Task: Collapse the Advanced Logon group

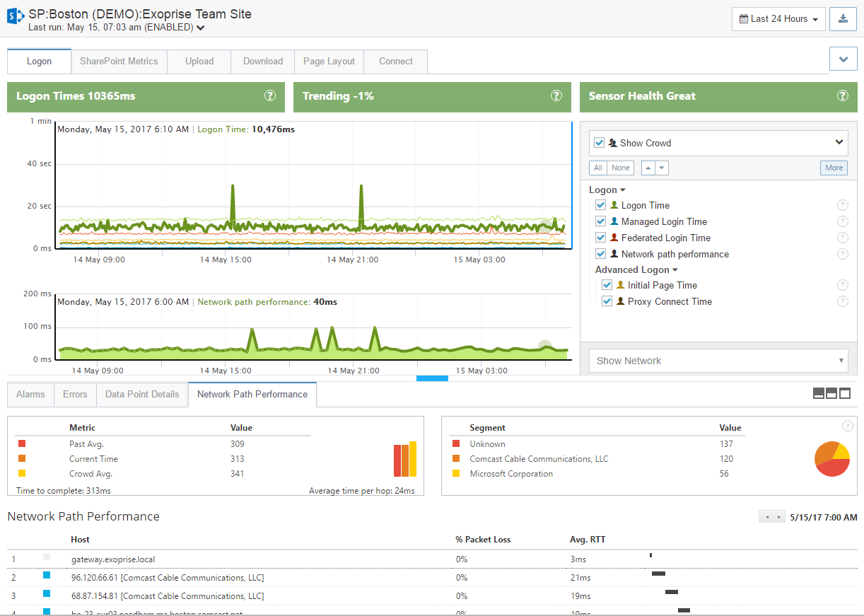Action: coord(636,269)
